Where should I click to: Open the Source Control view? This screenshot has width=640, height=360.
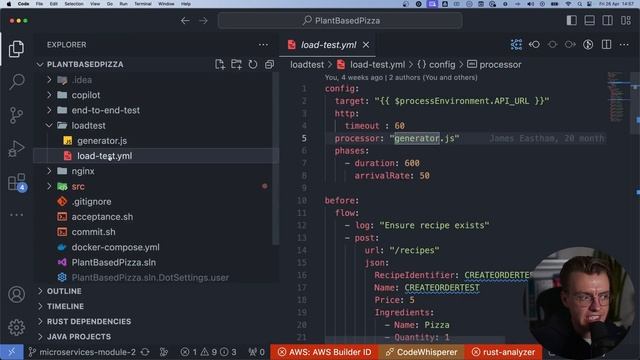pos(16,115)
